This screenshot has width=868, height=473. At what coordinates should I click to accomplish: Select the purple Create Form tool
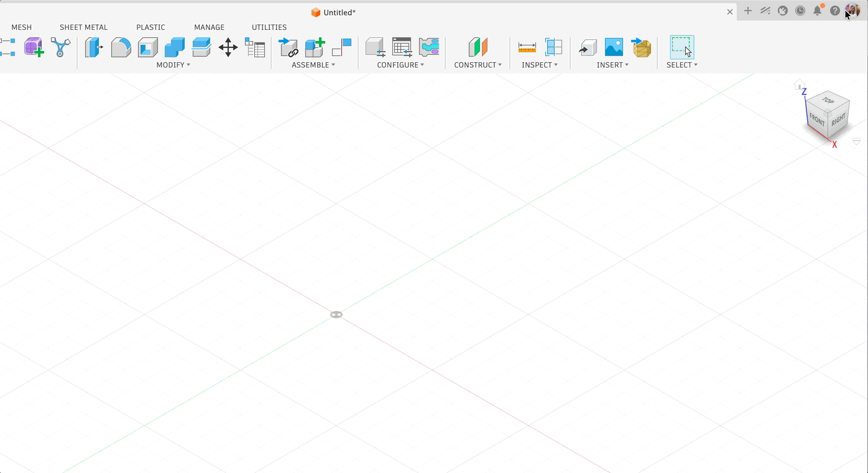point(34,47)
